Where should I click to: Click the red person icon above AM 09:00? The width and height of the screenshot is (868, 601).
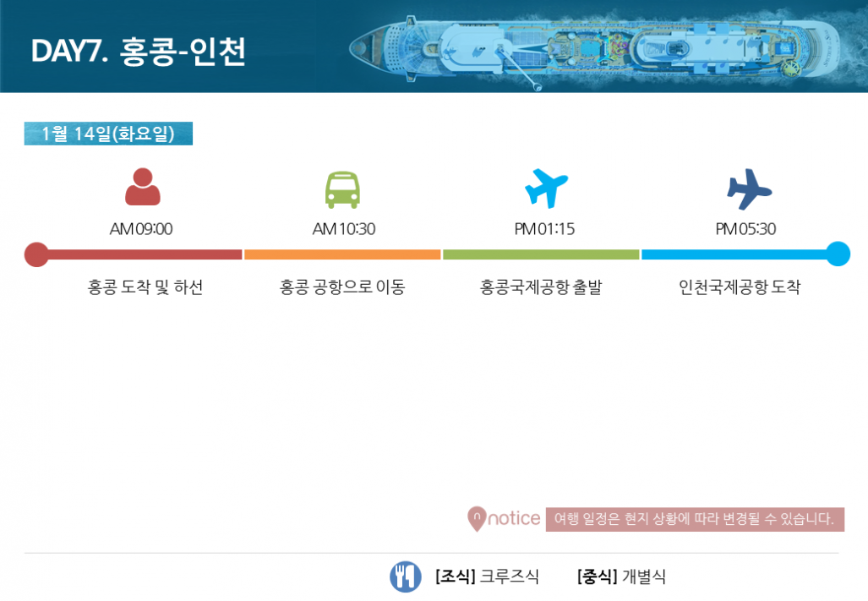coord(143,187)
